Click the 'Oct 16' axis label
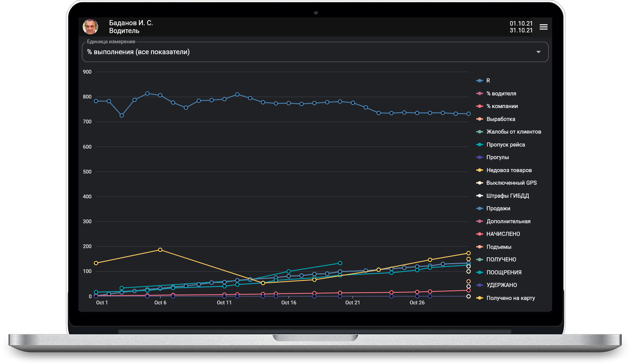This screenshot has width=631, height=364. [x=289, y=303]
